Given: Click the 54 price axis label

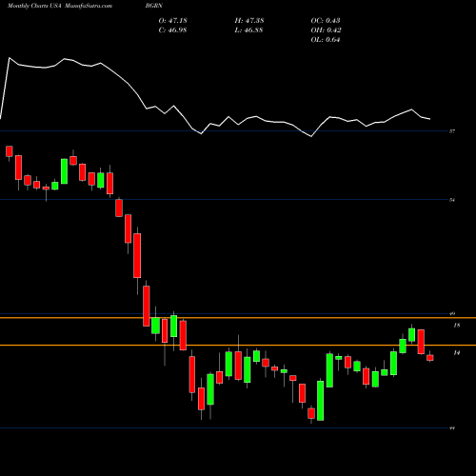Looking at the screenshot, I should 452,200.
